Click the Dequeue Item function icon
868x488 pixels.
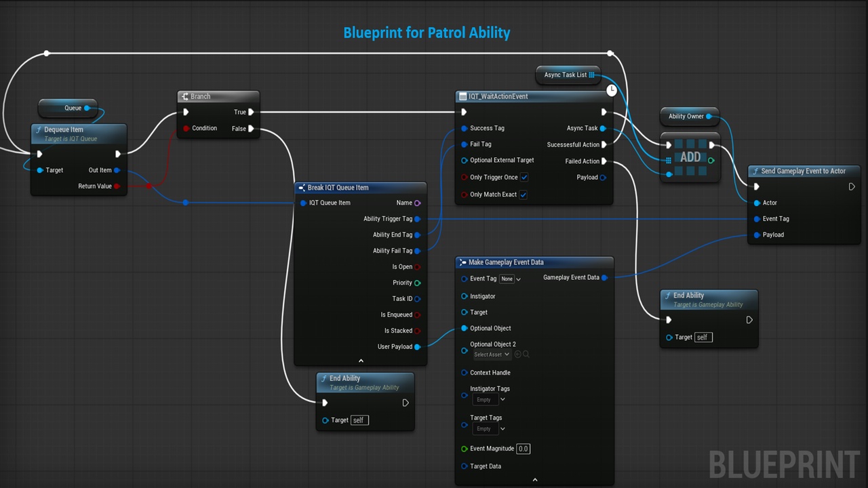tap(39, 130)
